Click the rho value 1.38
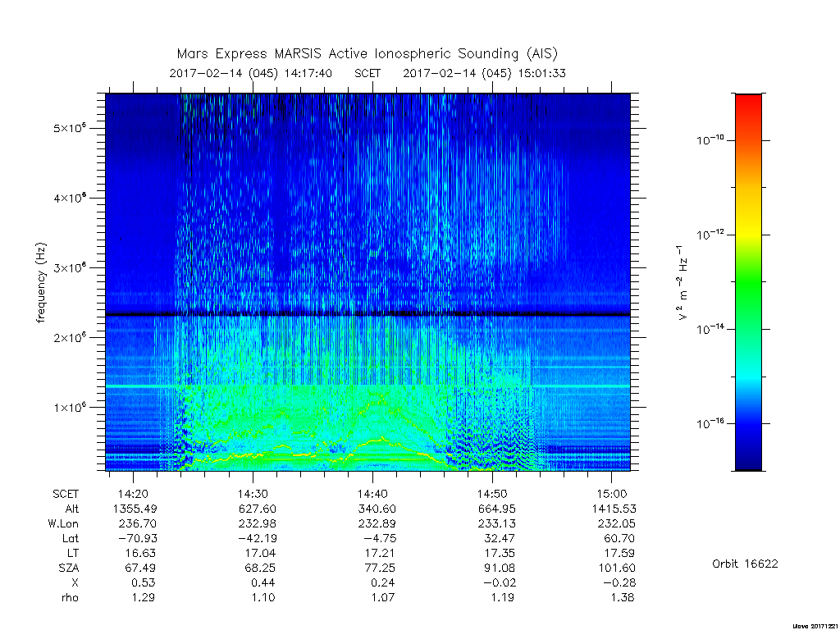This screenshot has width=840, height=630. coord(623,597)
